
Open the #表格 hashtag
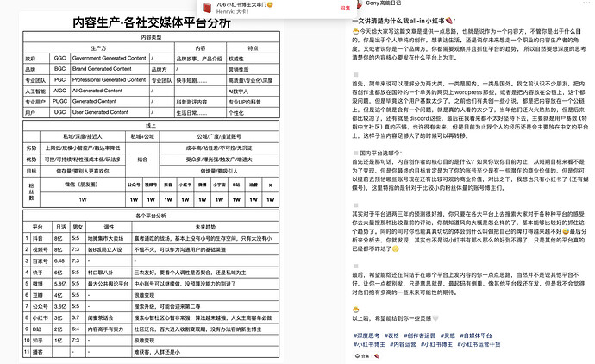[x=391, y=336]
